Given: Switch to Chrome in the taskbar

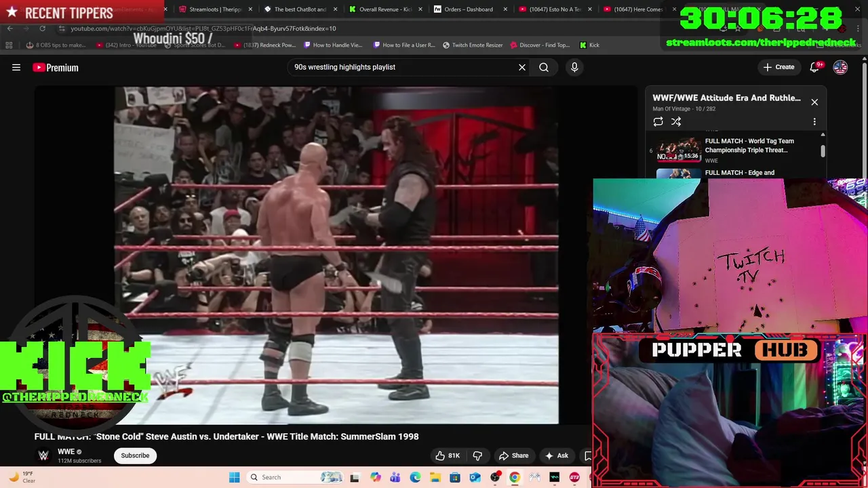Looking at the screenshot, I should point(515,477).
